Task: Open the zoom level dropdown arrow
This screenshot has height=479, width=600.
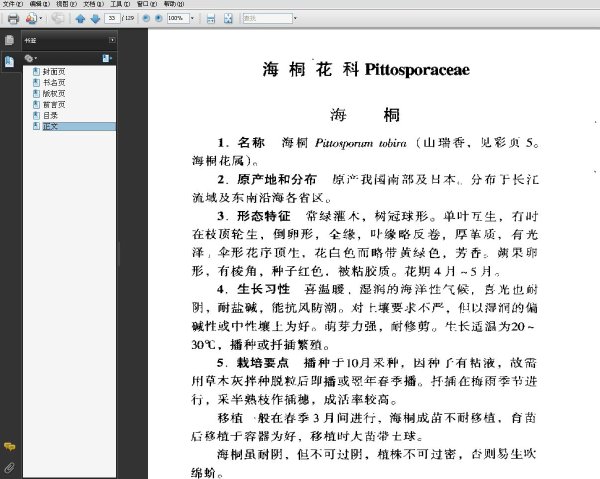Action: pyautogui.click(x=192, y=18)
